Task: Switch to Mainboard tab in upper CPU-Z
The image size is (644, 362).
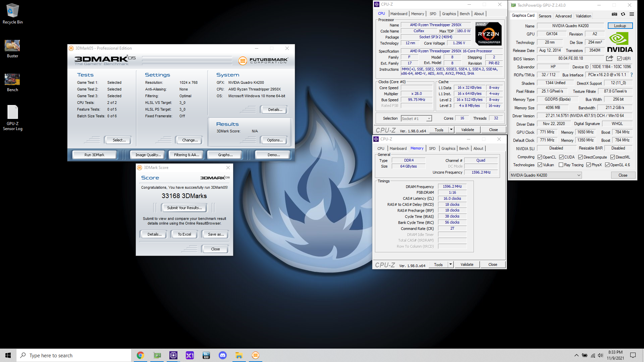Action: [399, 14]
